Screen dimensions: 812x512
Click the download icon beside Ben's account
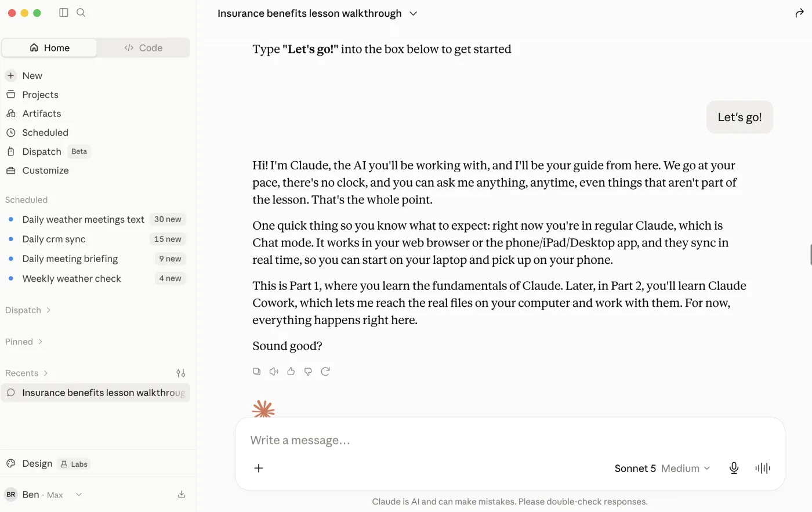[182, 495]
